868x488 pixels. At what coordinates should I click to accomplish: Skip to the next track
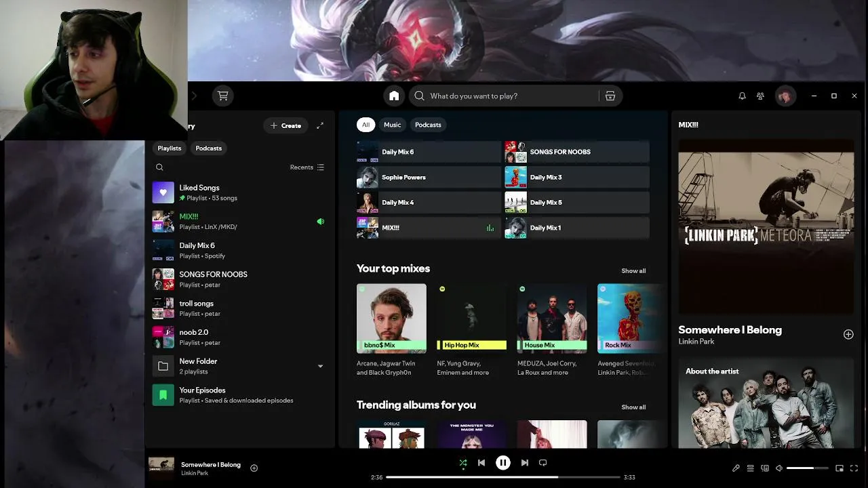[524, 463]
